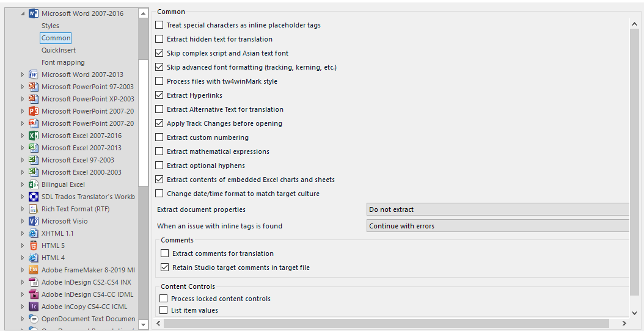Click the Excel 97-2003 file type icon

click(x=34, y=160)
